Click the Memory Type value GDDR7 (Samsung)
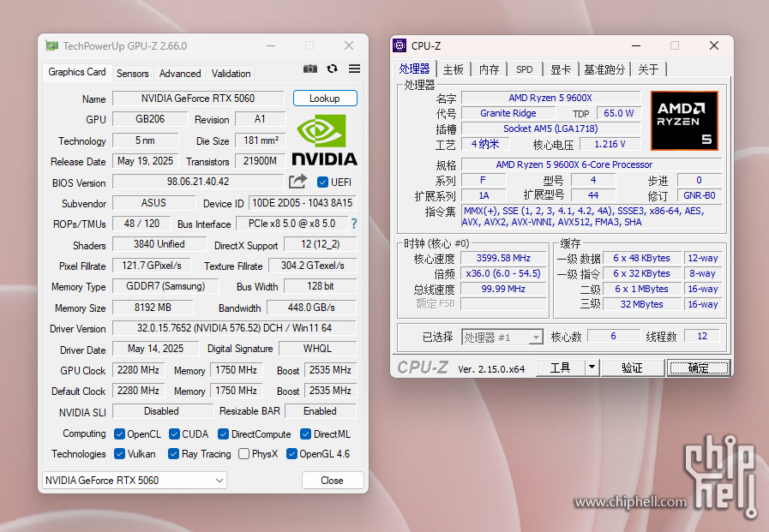The height and width of the screenshot is (532, 769). 165,286
